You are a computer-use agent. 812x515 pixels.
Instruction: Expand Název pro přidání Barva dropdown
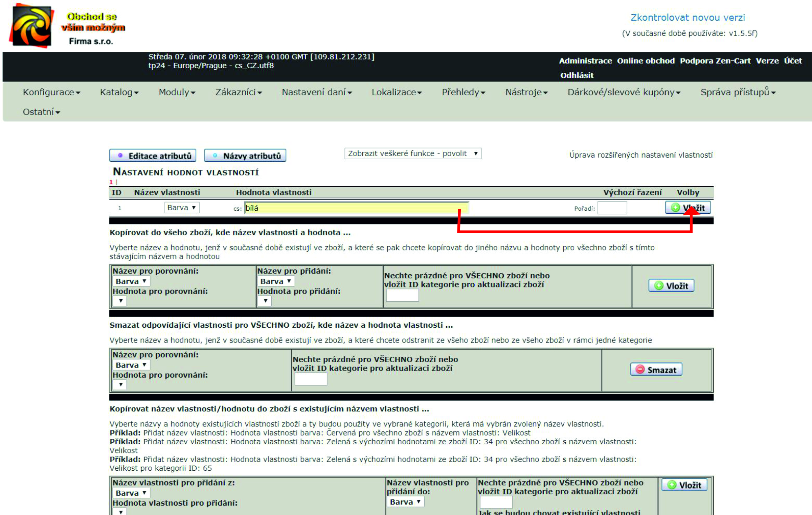pyautogui.click(x=275, y=281)
